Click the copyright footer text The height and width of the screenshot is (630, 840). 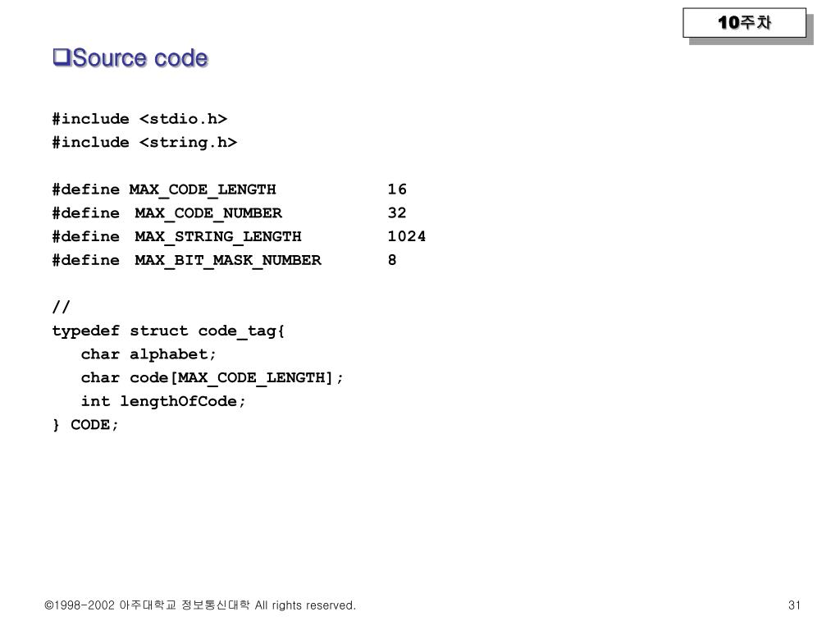click(x=200, y=605)
